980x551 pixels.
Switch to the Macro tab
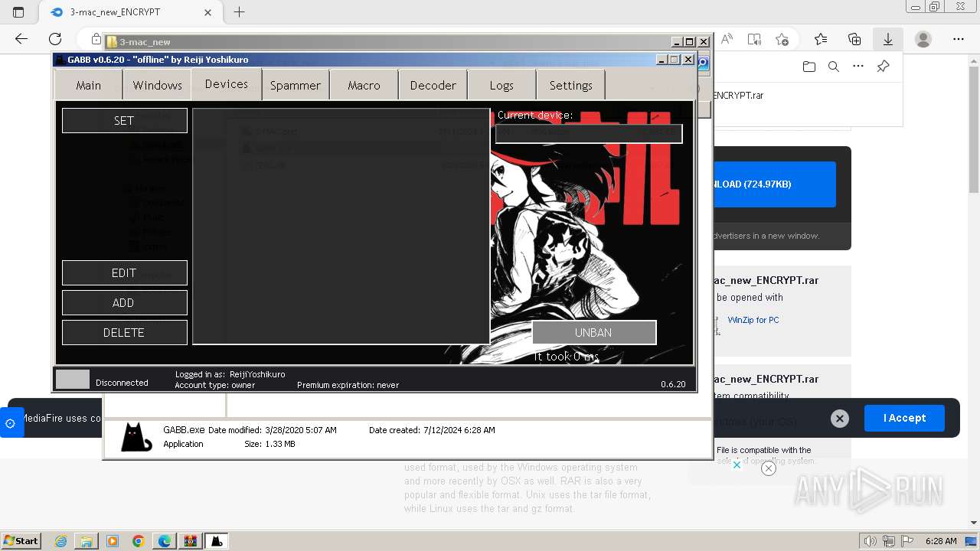(x=364, y=85)
